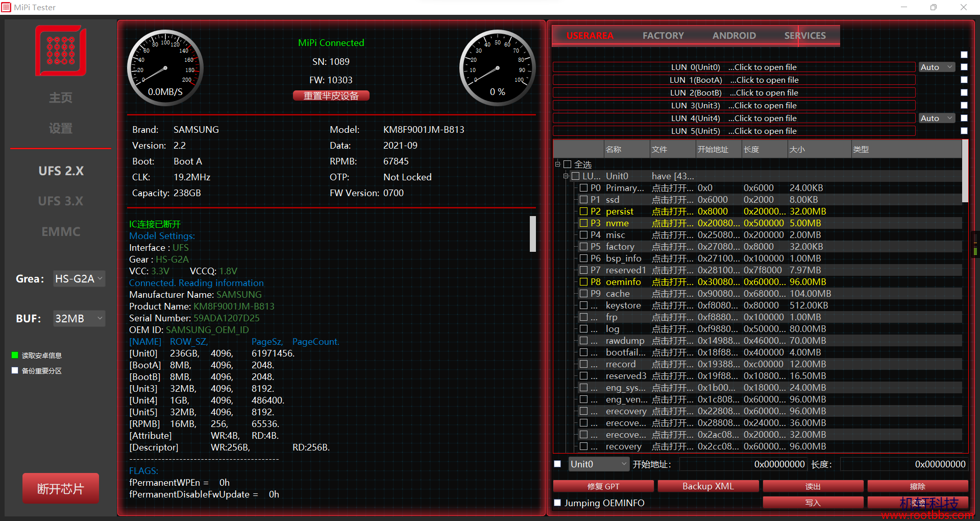Click the 写入 write button
This screenshot has width=980, height=521.
813,503
